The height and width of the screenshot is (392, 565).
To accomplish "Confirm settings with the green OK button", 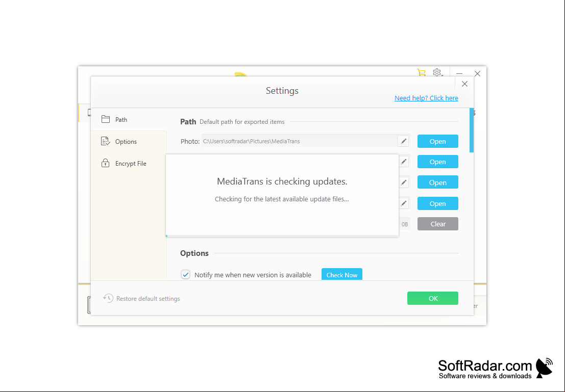I will point(433,298).
